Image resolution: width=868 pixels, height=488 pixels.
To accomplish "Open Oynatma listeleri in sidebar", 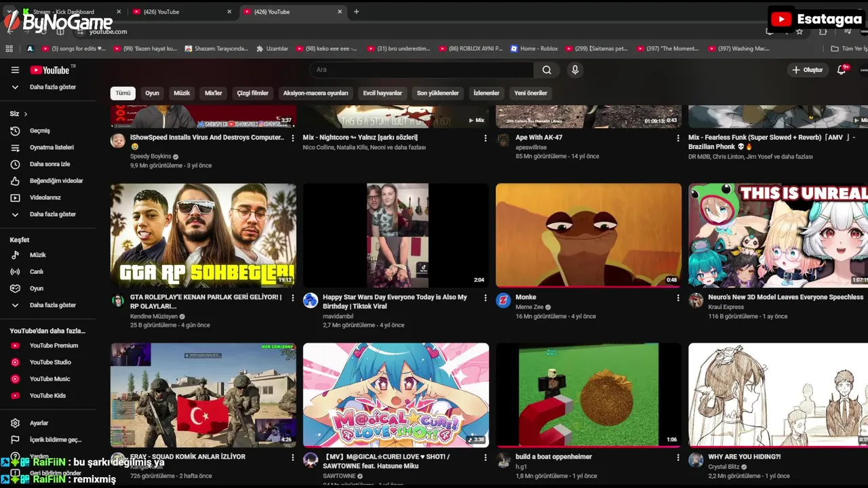I will 52,147.
